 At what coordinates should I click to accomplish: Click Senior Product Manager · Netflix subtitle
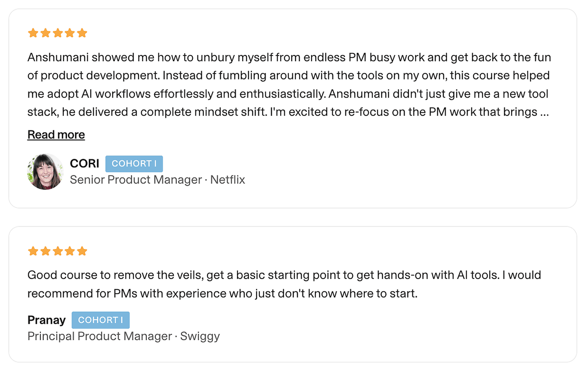click(x=157, y=180)
